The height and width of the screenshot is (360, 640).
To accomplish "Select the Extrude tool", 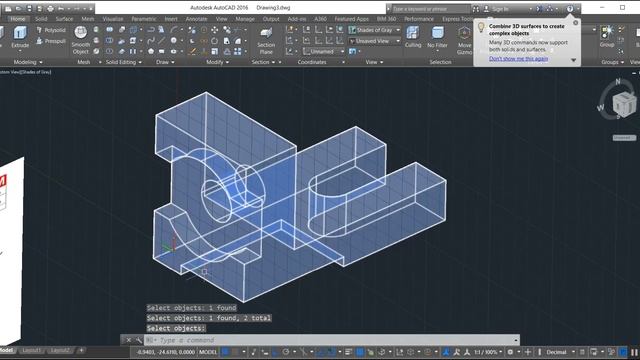I will pos(20,37).
